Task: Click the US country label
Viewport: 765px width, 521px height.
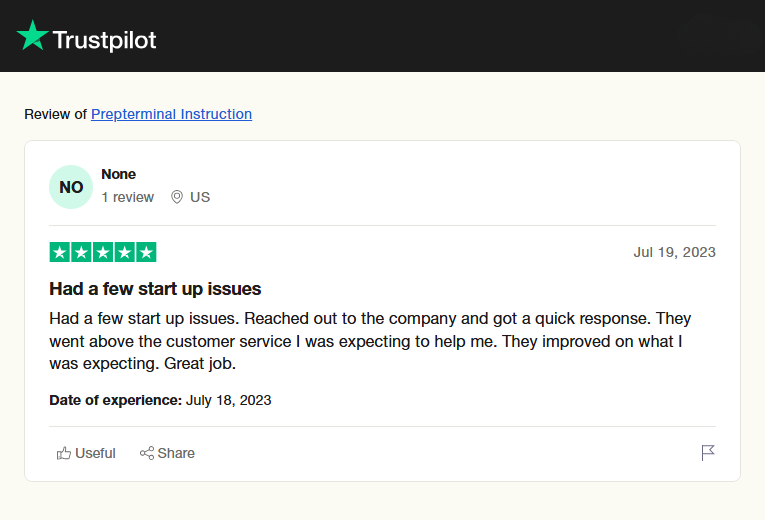Action: pyautogui.click(x=200, y=197)
